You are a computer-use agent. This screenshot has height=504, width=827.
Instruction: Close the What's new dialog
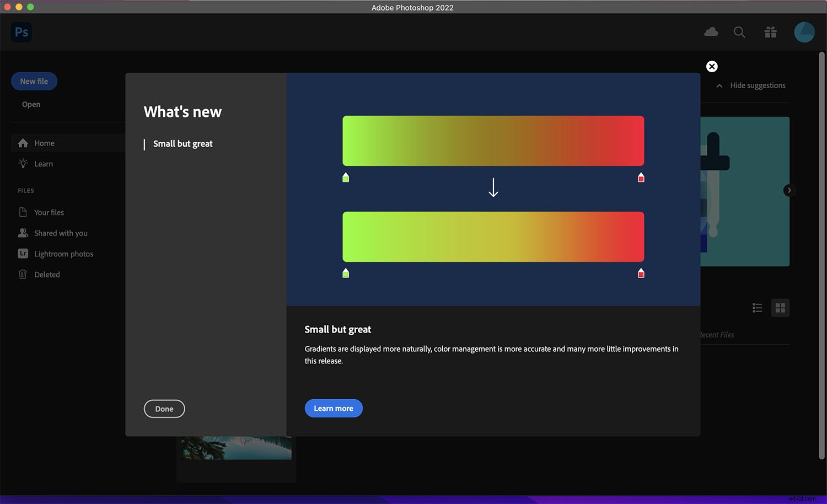click(712, 67)
